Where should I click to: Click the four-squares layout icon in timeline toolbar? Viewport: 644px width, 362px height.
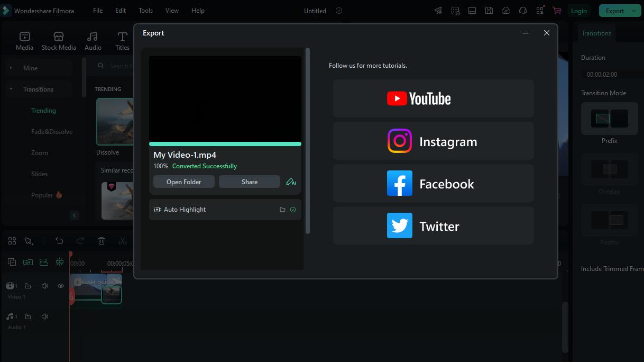12,241
